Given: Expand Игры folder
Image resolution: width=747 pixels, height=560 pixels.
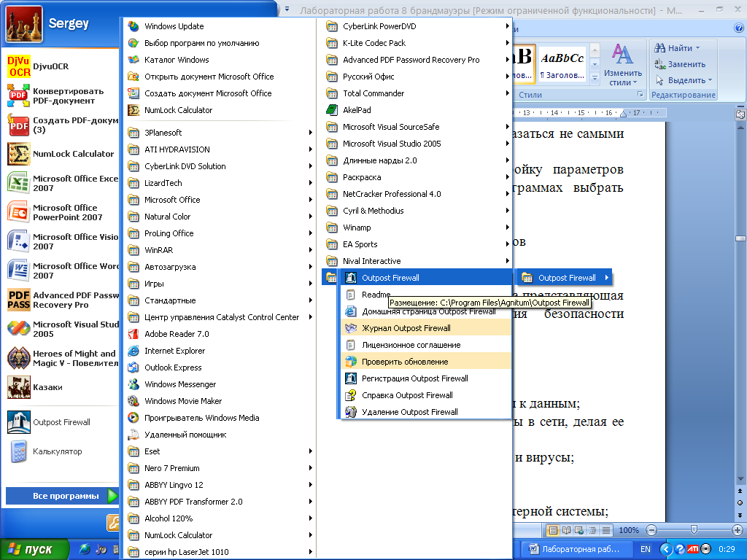Looking at the screenshot, I should click(220, 284).
